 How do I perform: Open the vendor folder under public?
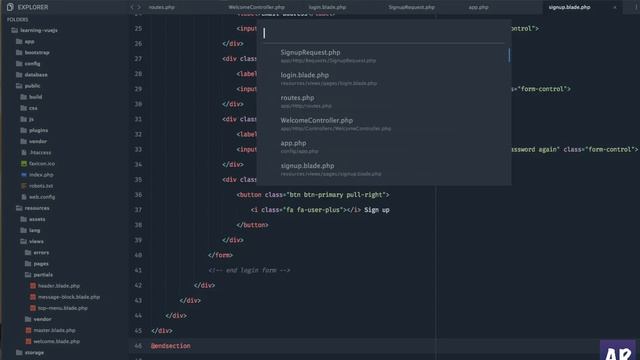pos(34,141)
